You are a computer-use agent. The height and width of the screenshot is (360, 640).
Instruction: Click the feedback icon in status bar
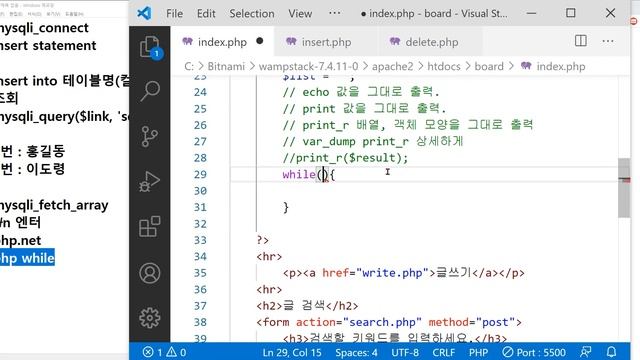click(x=586, y=352)
